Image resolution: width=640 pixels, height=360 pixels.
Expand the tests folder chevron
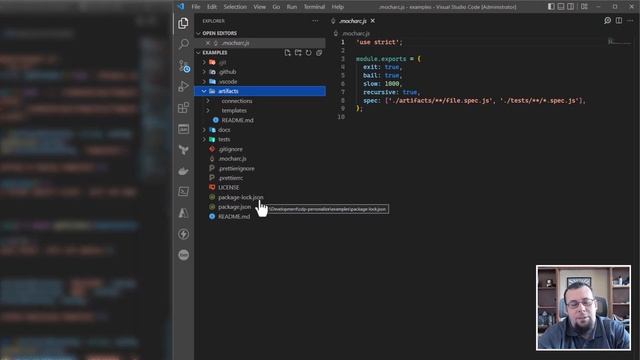pos(204,139)
